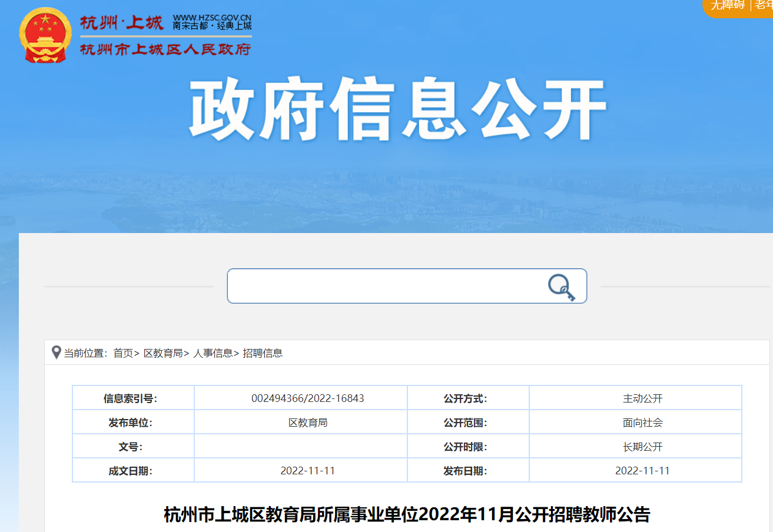This screenshot has width=773, height=532.
Task: Click the location pin icon before 当前位置
Action: coord(57,353)
